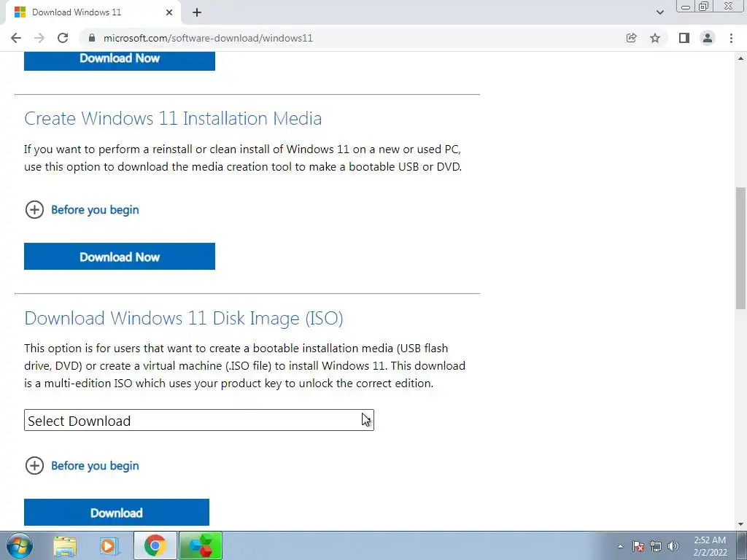
Task: Open the Action Center flag icon
Action: pos(638,546)
